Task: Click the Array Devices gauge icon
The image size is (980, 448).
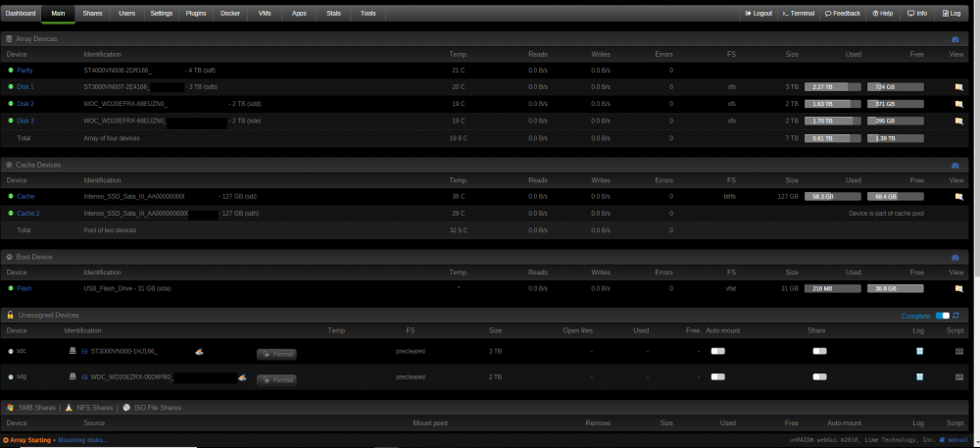Action: pos(955,39)
